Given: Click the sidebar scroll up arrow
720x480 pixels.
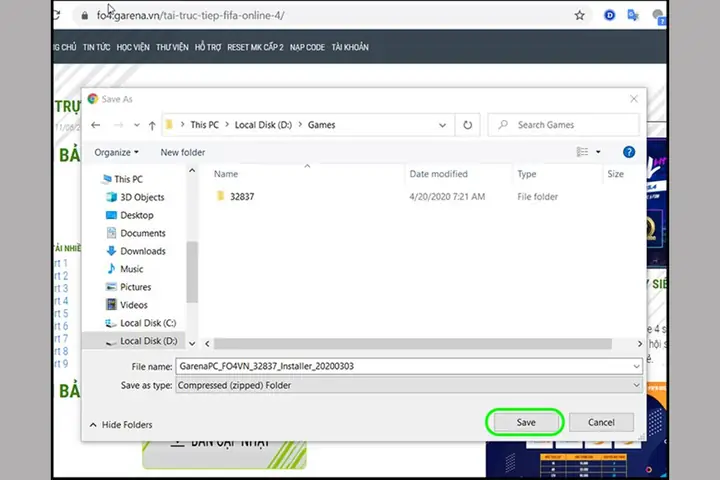Looking at the screenshot, I should pos(192,171).
